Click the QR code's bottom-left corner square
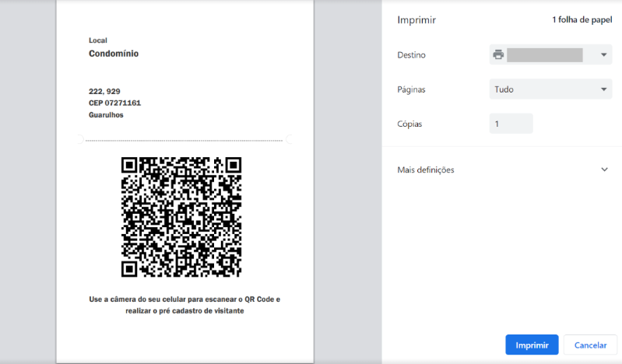The image size is (622, 364). tap(130, 268)
